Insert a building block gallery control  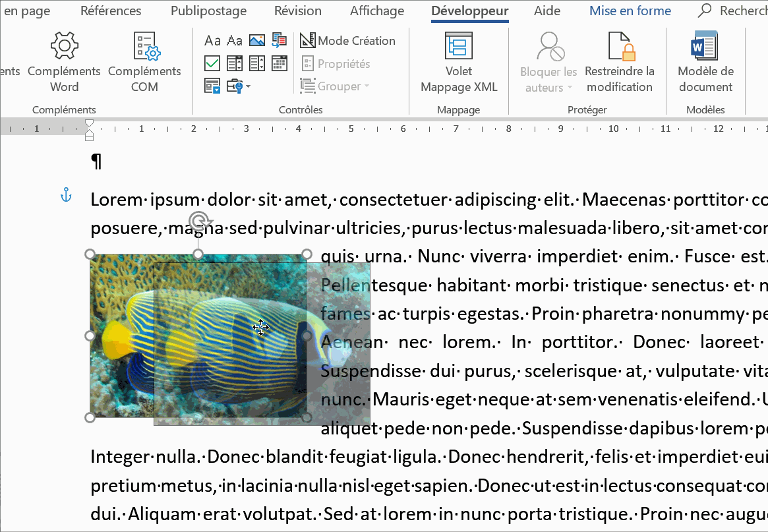point(279,41)
